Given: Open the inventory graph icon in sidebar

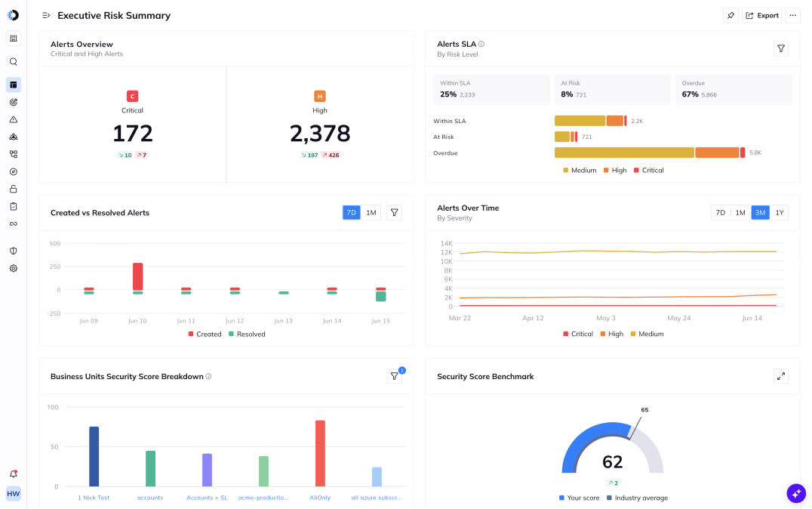Looking at the screenshot, I should 14,155.
